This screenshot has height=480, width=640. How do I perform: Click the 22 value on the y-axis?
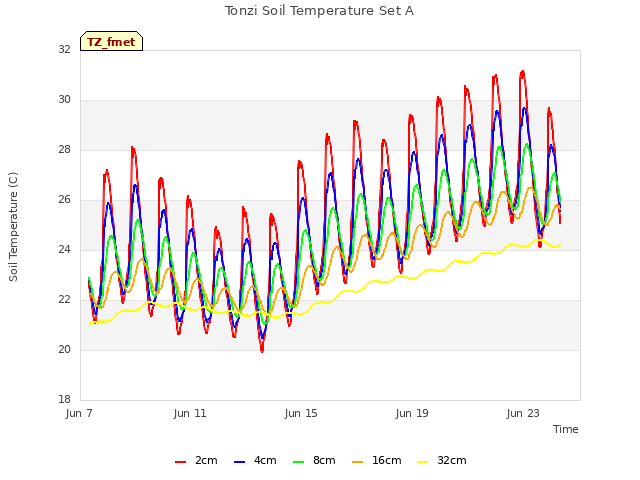(64, 300)
